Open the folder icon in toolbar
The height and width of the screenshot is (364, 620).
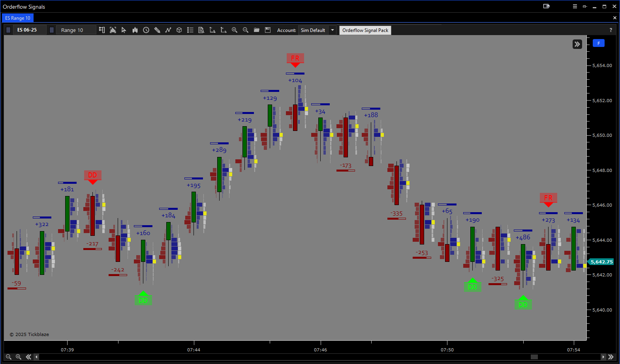click(x=257, y=30)
